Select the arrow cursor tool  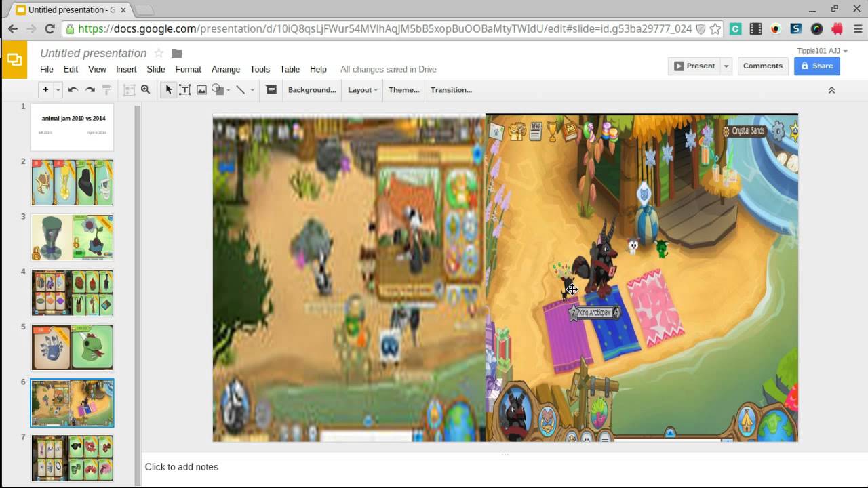168,89
